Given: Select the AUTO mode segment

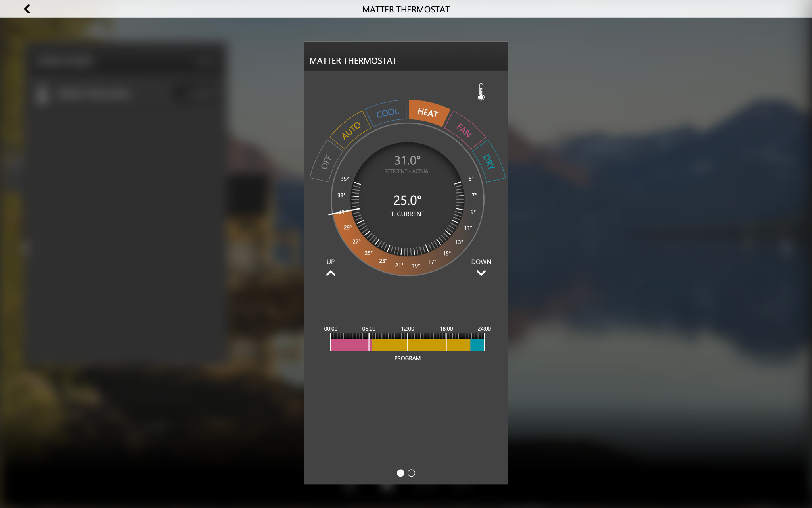Looking at the screenshot, I should (x=350, y=130).
